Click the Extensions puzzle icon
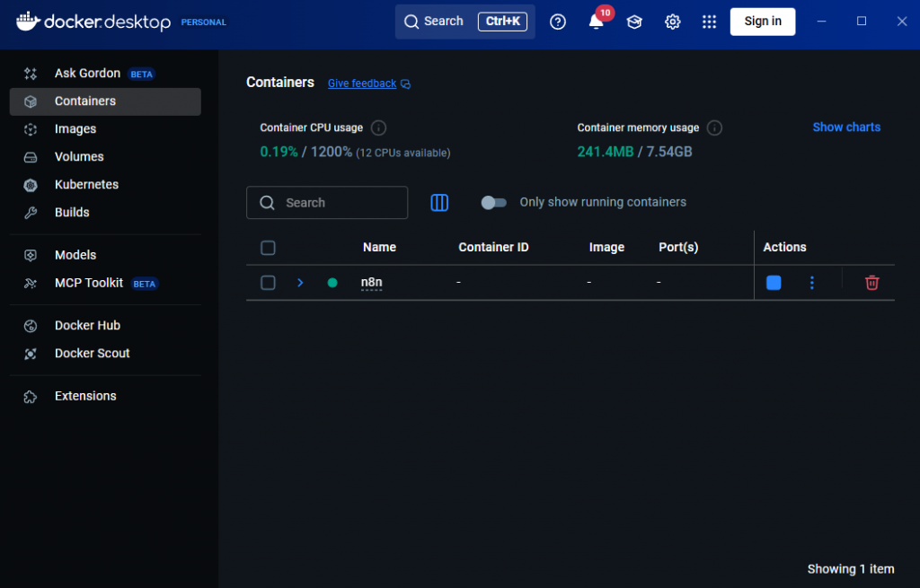This screenshot has width=920, height=588. (x=31, y=396)
